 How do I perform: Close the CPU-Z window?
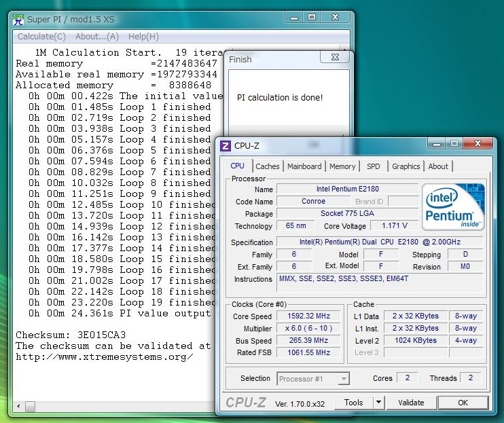tap(479, 144)
